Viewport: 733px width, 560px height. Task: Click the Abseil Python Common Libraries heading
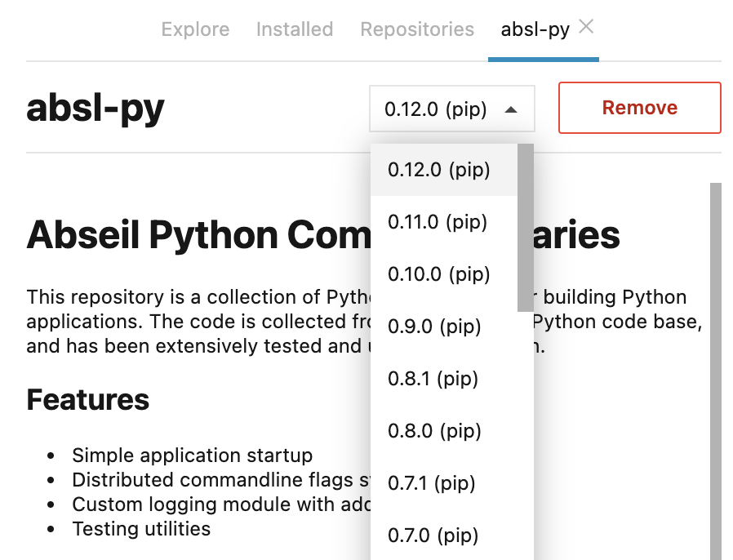pos(204,235)
